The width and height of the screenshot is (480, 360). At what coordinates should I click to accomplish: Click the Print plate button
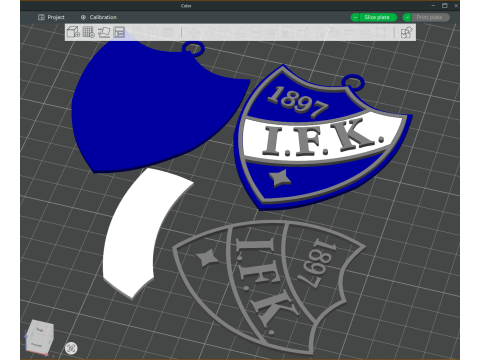click(x=430, y=17)
